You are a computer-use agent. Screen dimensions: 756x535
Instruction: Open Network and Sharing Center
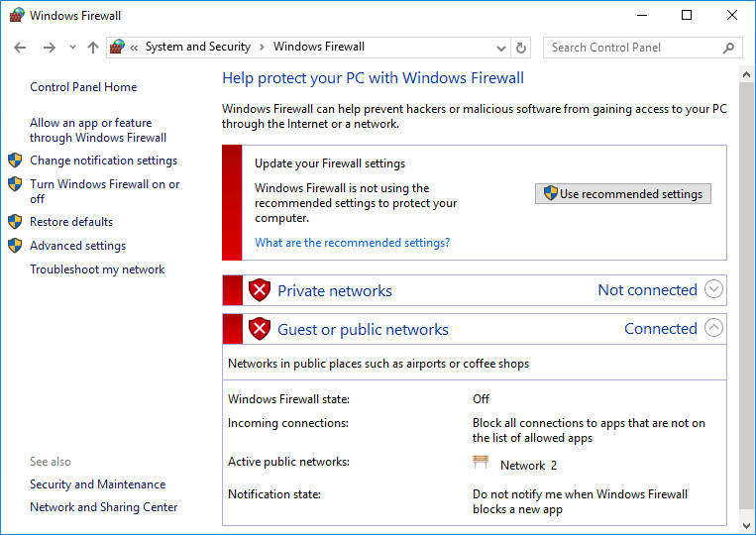pos(104,507)
